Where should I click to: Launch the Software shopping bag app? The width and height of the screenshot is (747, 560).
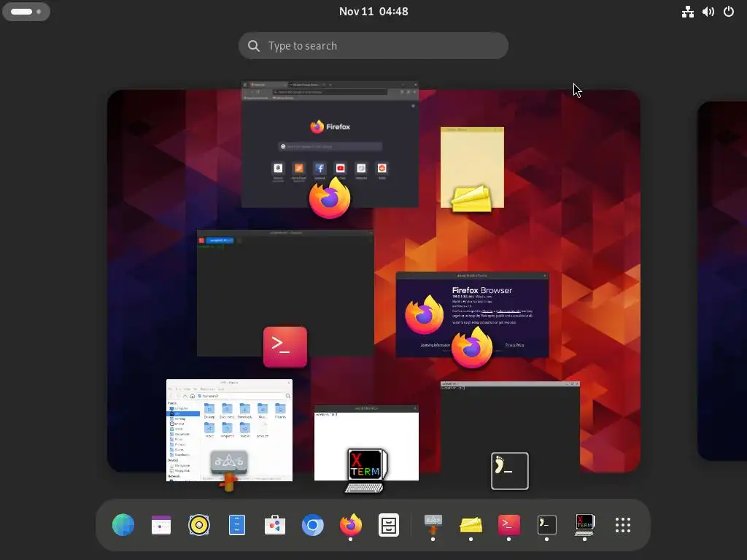pos(275,525)
